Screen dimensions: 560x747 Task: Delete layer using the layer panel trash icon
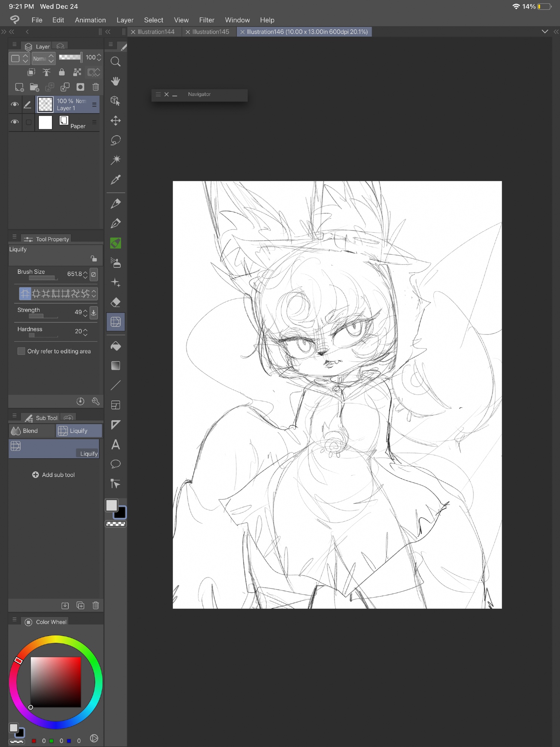(x=96, y=87)
